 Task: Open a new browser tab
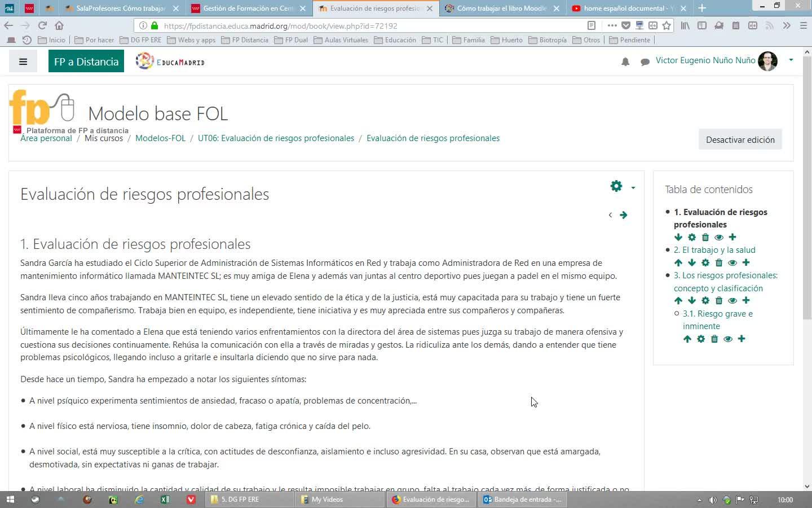click(702, 8)
